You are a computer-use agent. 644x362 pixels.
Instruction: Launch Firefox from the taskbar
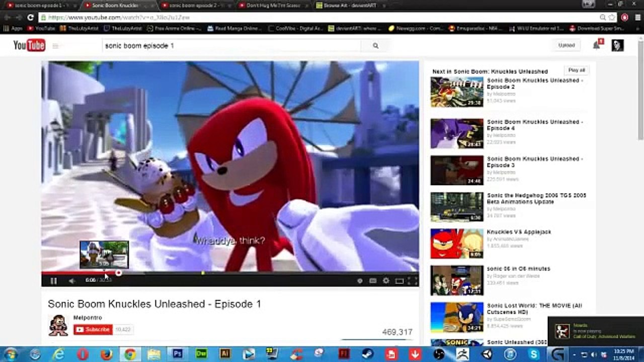click(106, 354)
